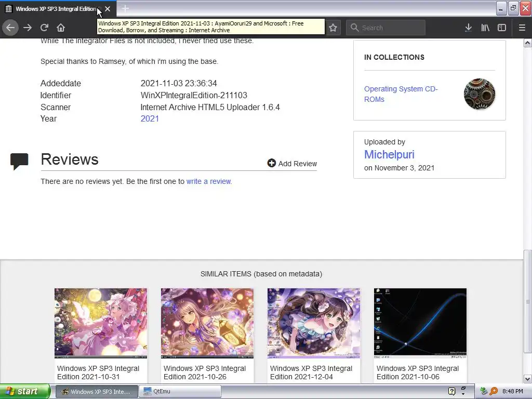Click the 'on November 3, 2021' upload date

click(400, 168)
